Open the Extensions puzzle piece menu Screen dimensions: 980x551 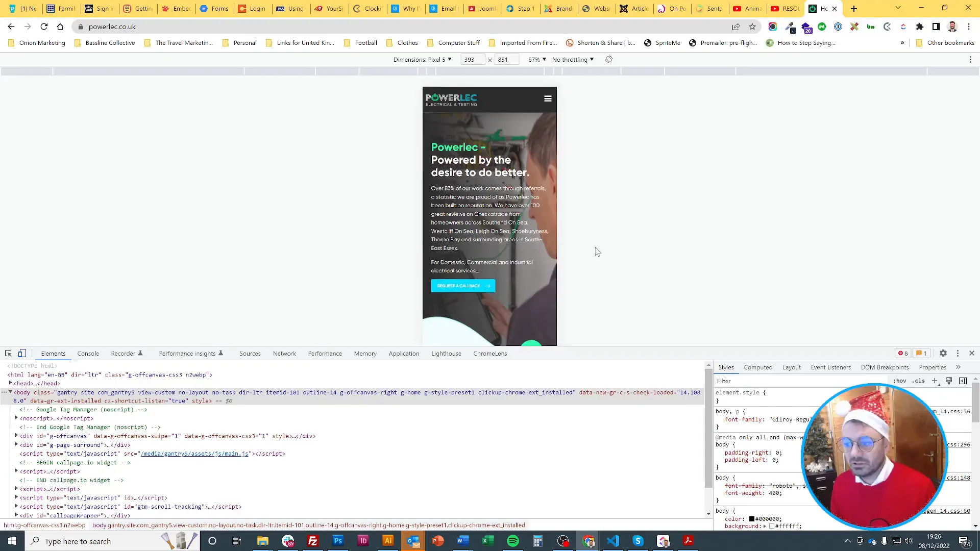coord(920,27)
